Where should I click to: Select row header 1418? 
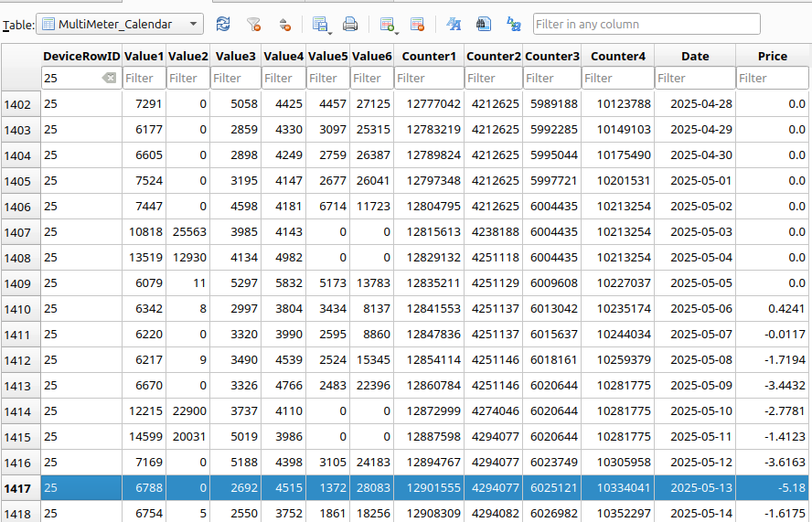pyautogui.click(x=21, y=514)
